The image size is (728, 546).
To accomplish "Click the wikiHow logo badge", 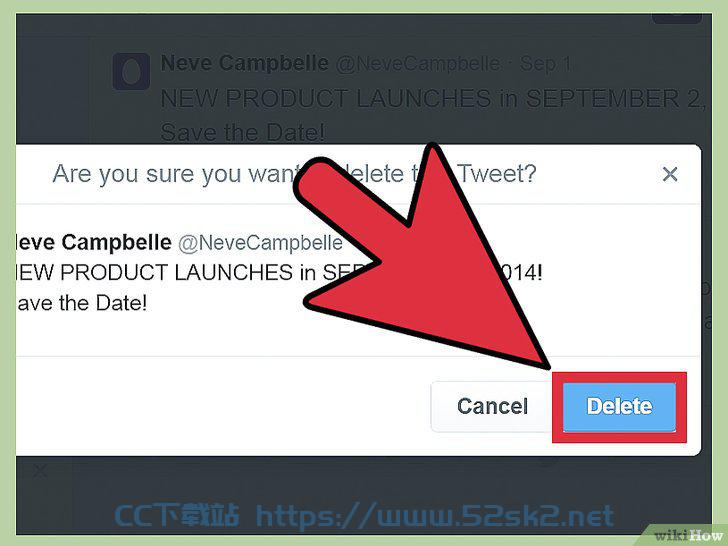I will [x=688, y=535].
